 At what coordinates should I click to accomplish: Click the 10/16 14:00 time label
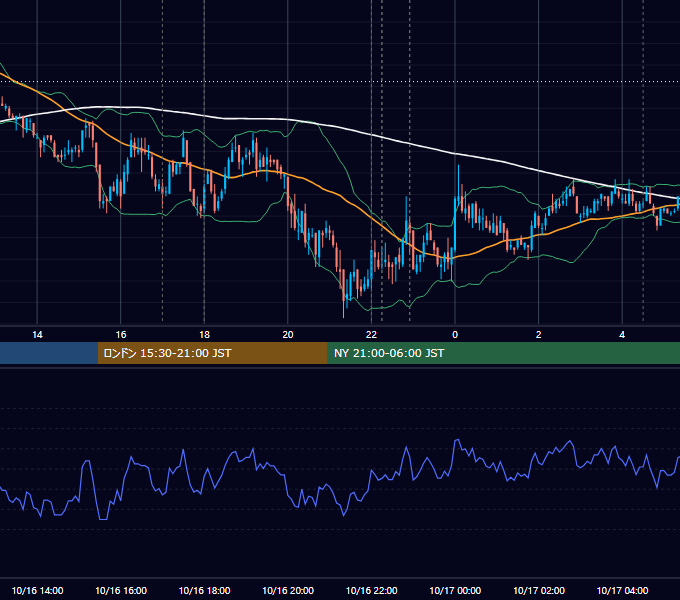tap(37, 590)
